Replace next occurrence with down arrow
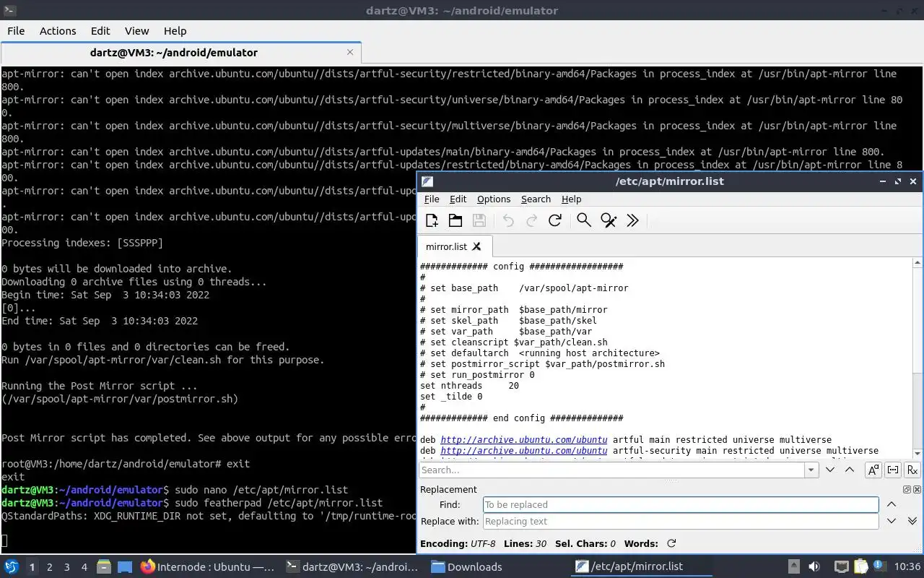Viewport: 924px width, 578px height. point(892,521)
